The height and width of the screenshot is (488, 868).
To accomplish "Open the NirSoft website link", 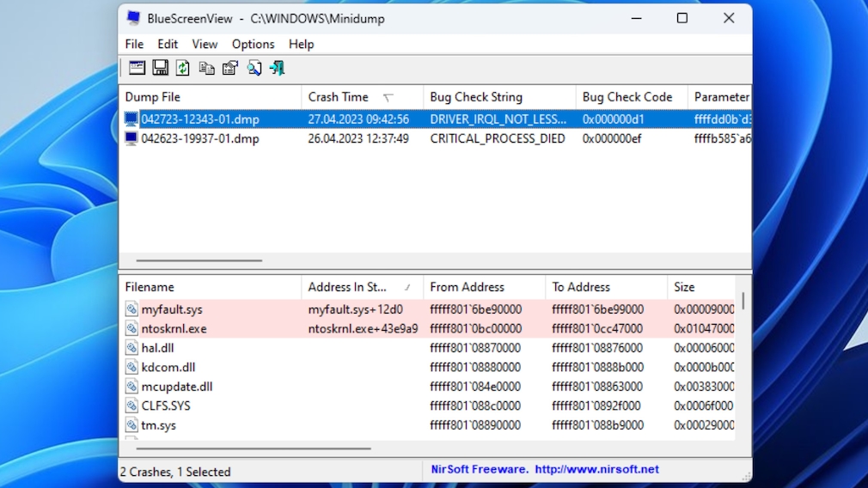I will tap(596, 469).
